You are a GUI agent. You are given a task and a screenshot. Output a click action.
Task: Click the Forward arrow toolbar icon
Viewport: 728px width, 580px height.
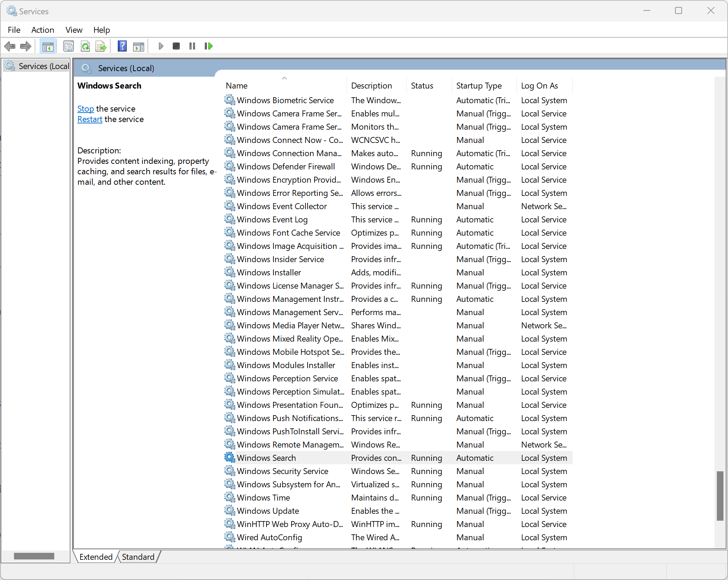coord(26,46)
